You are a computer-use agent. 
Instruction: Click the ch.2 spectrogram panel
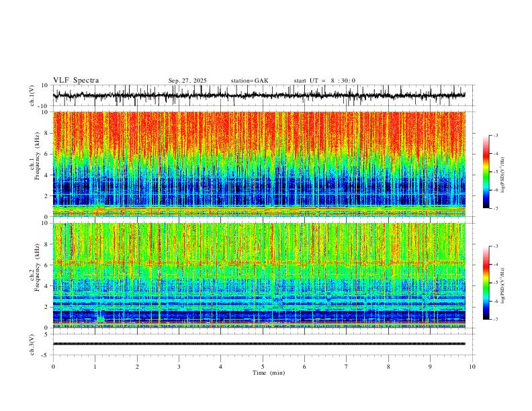click(259, 275)
